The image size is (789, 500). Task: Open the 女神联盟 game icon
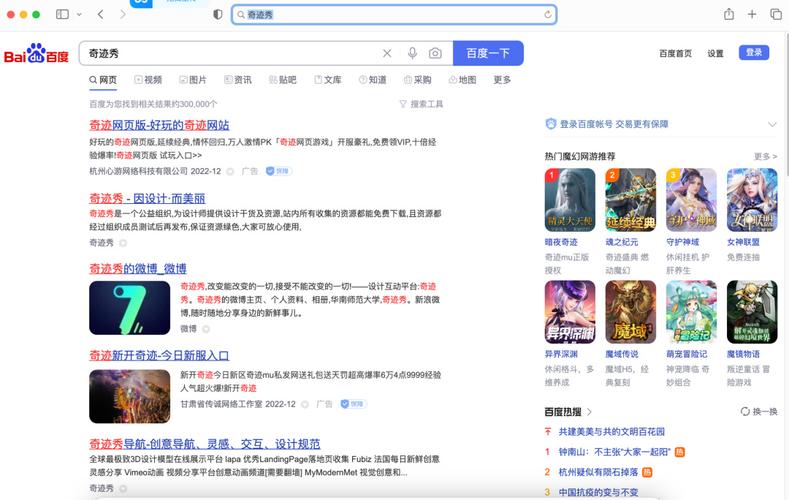[752, 200]
